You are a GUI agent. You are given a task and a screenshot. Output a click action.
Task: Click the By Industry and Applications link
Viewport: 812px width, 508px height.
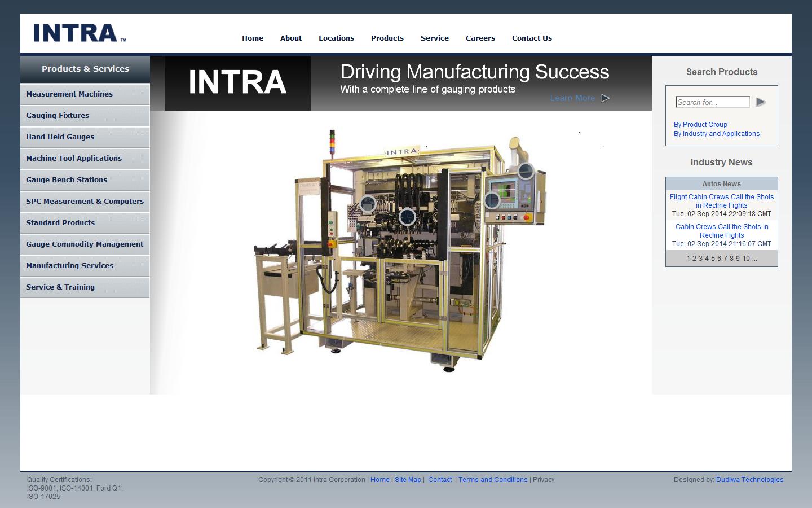click(717, 134)
